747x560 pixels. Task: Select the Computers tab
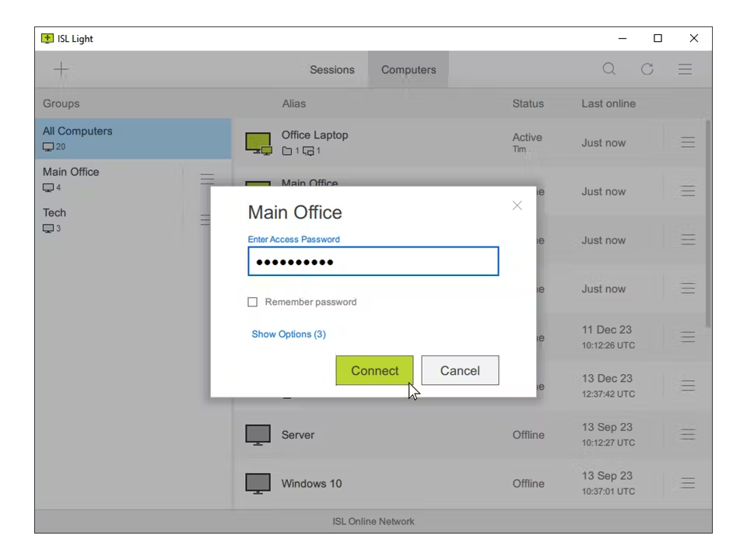[x=409, y=69]
